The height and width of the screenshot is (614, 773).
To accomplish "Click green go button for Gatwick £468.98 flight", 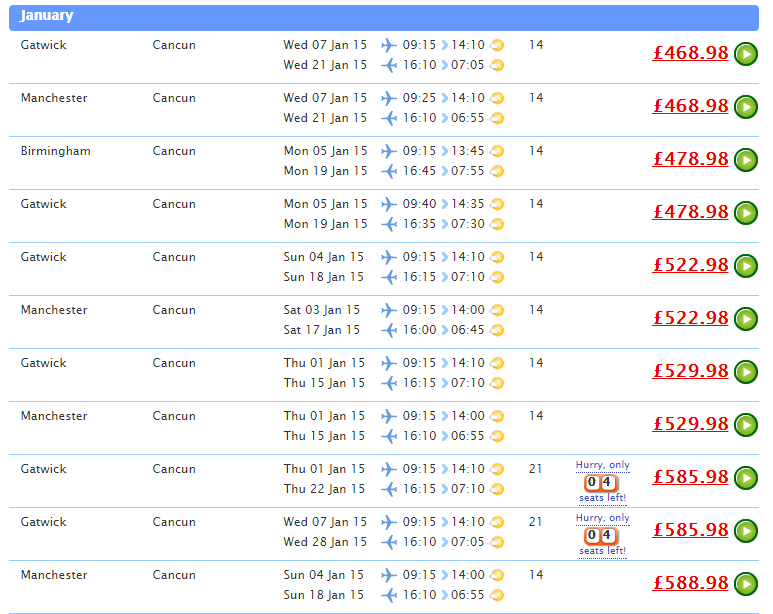I will click(x=746, y=54).
